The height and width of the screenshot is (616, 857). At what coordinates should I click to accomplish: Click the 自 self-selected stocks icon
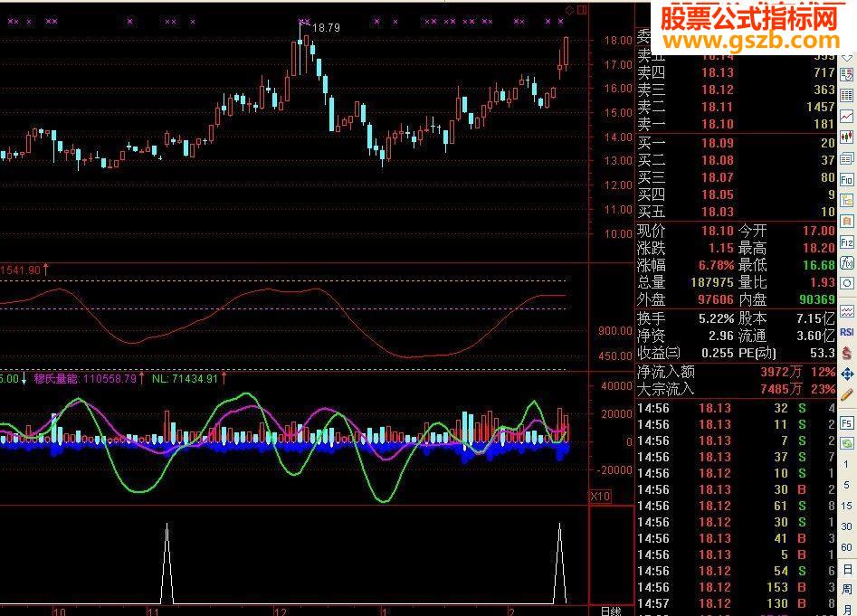847,222
